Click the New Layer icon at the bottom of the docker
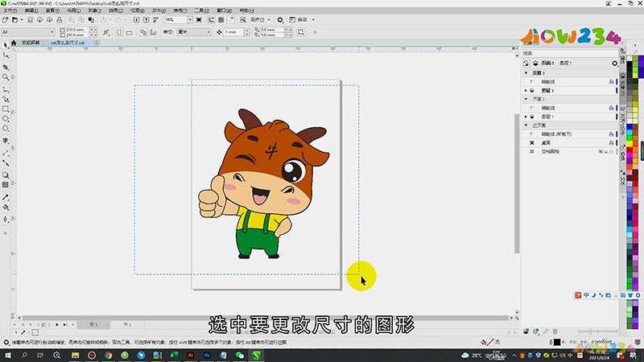The image size is (644, 362). [526, 331]
